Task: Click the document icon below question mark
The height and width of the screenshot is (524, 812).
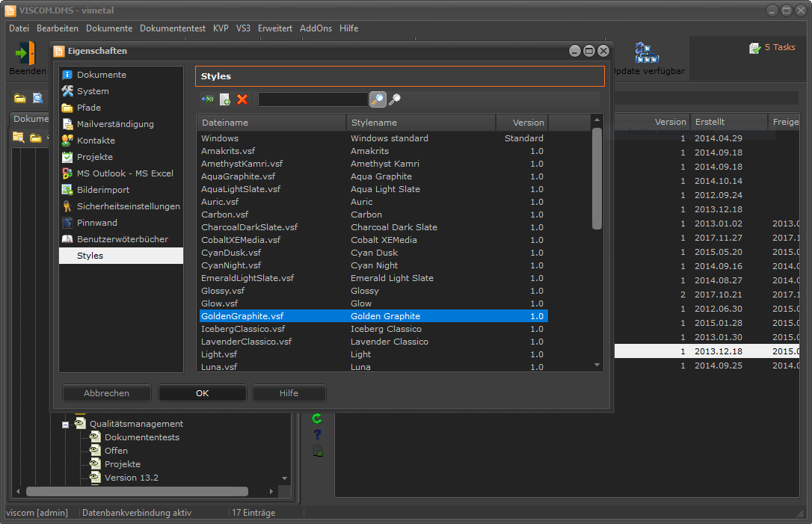Action: click(x=318, y=451)
